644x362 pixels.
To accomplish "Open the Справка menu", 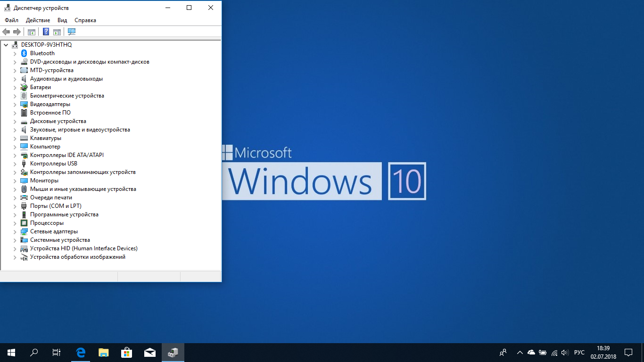I will [x=85, y=20].
